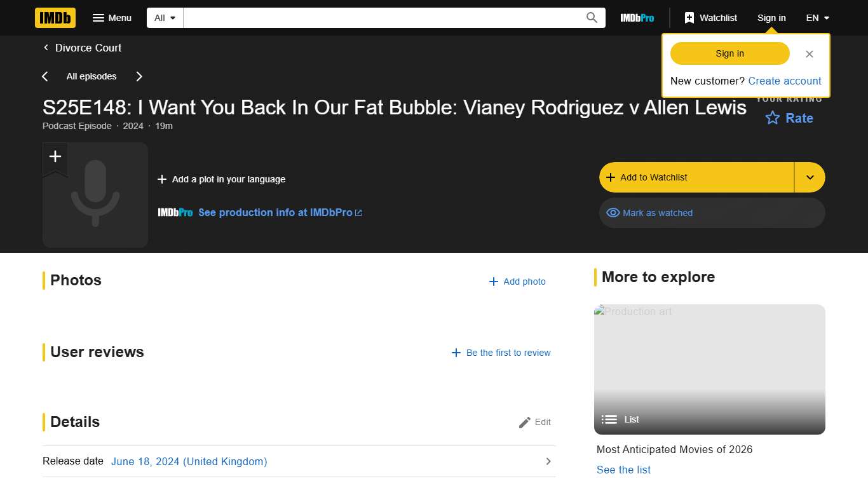
Task: Click the search input field
Action: (381, 18)
